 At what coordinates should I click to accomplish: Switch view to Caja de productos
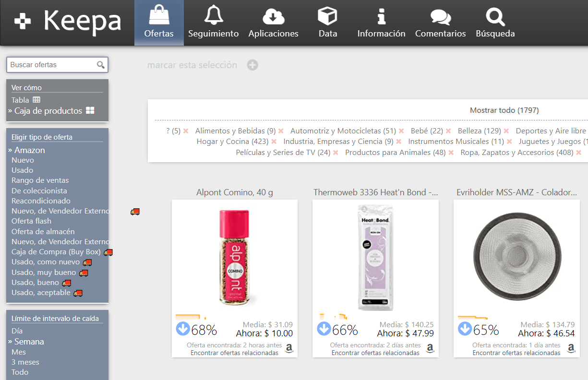[51, 111]
